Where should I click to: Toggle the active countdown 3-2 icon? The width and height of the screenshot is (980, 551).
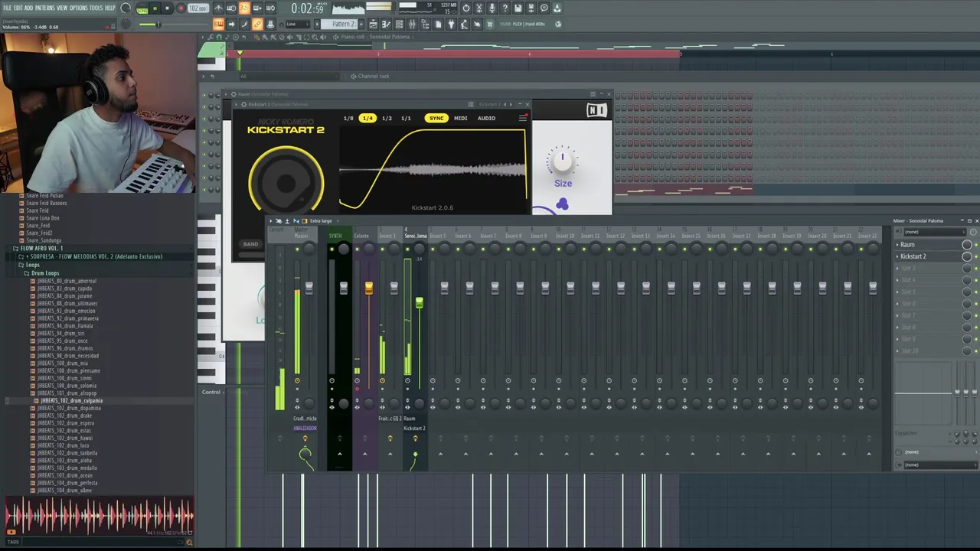coord(244,8)
